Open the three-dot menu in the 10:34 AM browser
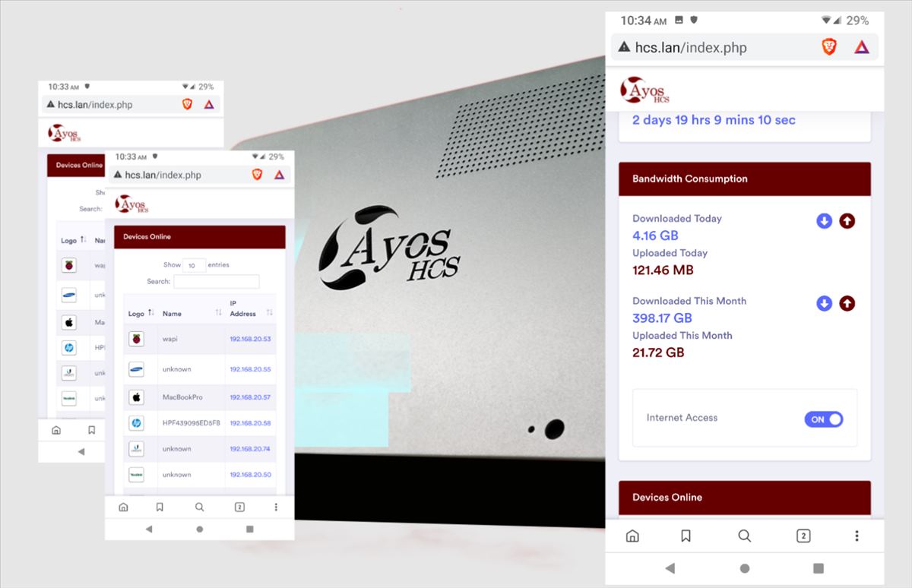 pyautogui.click(x=857, y=536)
